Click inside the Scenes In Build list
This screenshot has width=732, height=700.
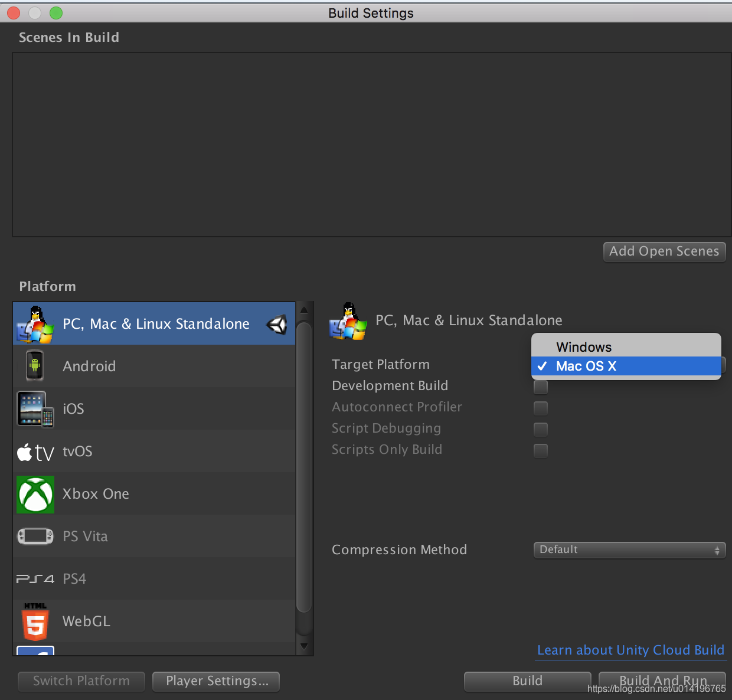point(372,145)
